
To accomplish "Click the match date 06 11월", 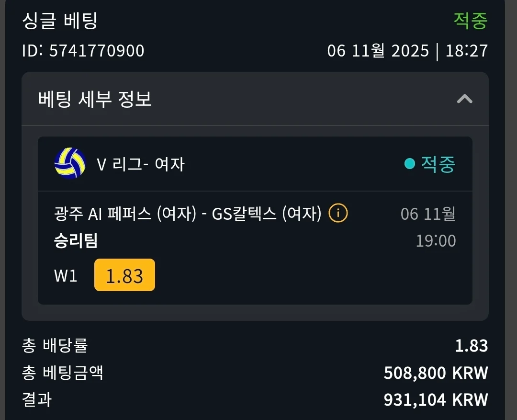I will tap(428, 214).
